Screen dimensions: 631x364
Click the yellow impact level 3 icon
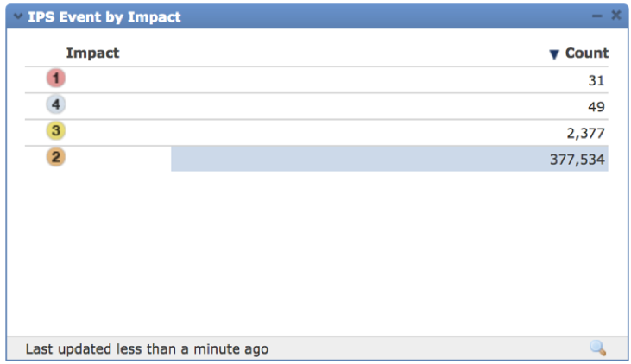[56, 131]
